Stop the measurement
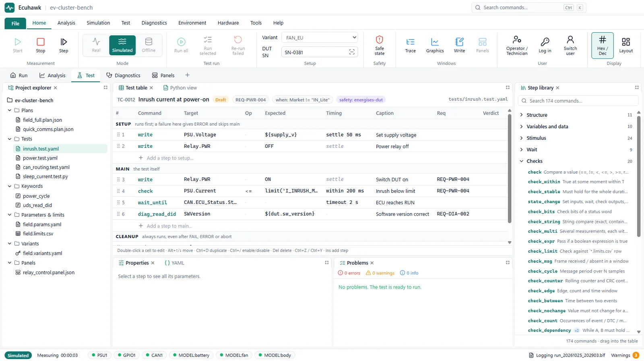The image size is (644, 361). point(41,45)
